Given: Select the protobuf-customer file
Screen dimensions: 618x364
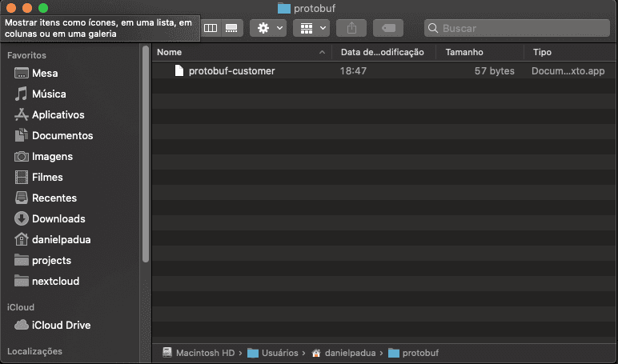Looking at the screenshot, I should click(x=231, y=71).
